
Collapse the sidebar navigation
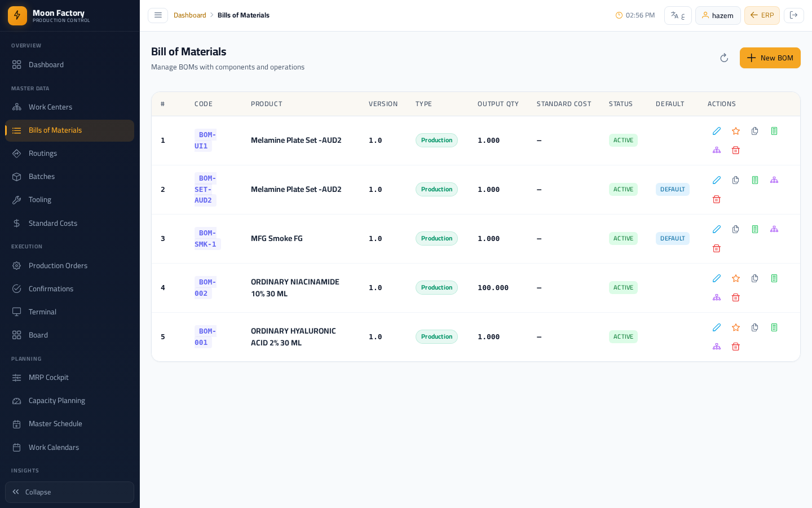[x=69, y=492]
